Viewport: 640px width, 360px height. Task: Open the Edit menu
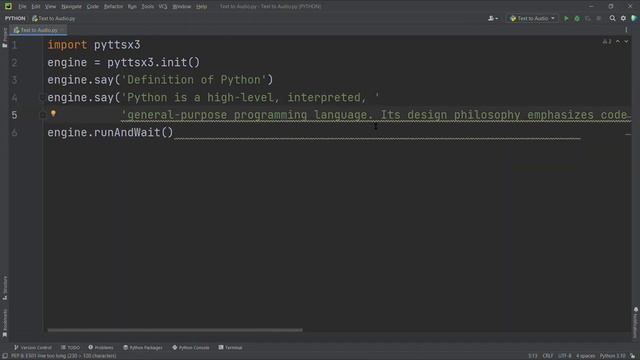coord(36,7)
